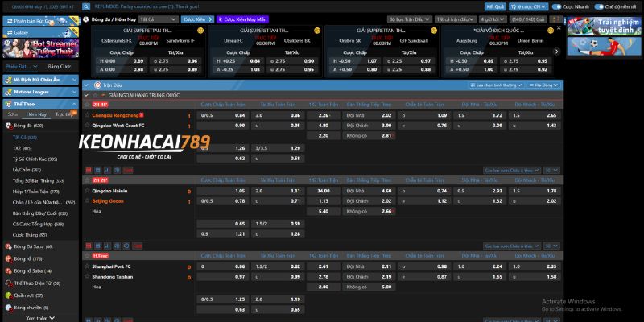Select Cược Thắng in sidebar
The image size is (644, 322).
point(30,235)
